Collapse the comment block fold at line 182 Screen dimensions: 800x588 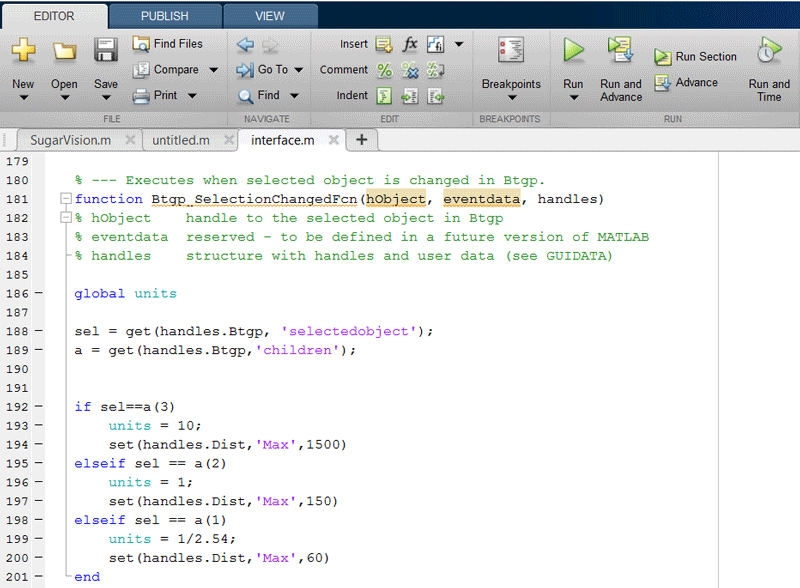[x=65, y=217]
